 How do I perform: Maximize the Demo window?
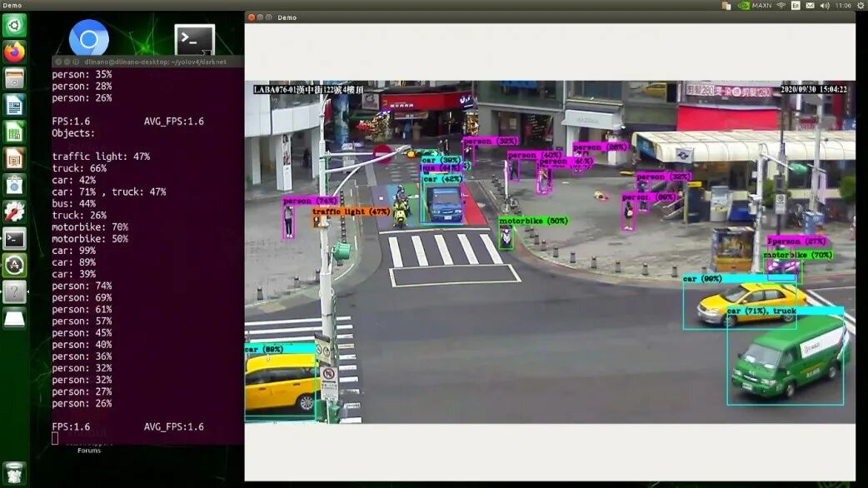[x=269, y=17]
